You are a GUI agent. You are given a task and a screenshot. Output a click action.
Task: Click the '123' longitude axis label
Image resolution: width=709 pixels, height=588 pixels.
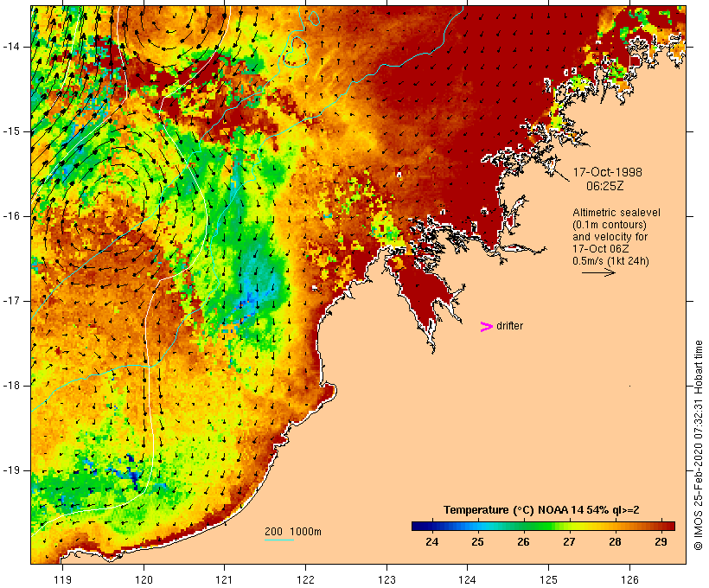(x=386, y=579)
